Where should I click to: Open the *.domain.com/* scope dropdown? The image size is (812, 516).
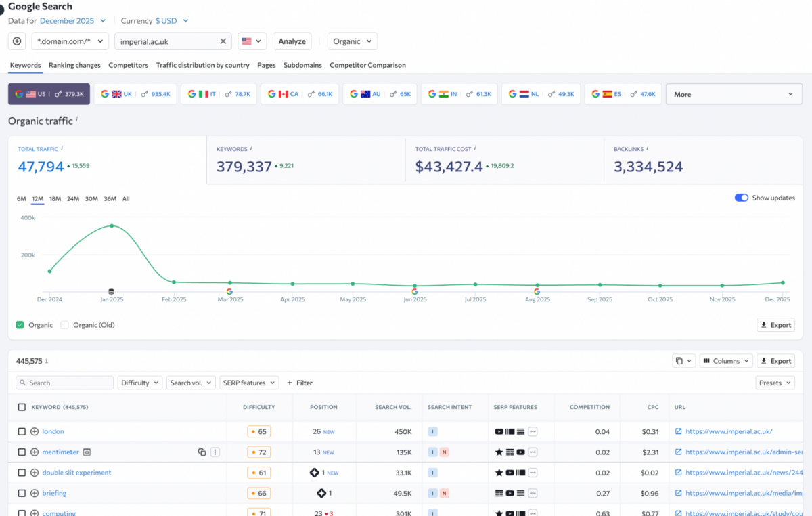click(x=70, y=41)
